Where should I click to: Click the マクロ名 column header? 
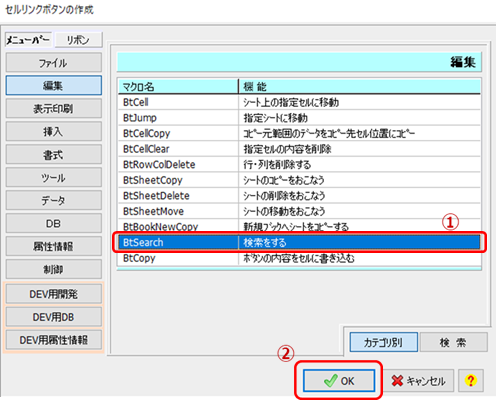(x=178, y=87)
